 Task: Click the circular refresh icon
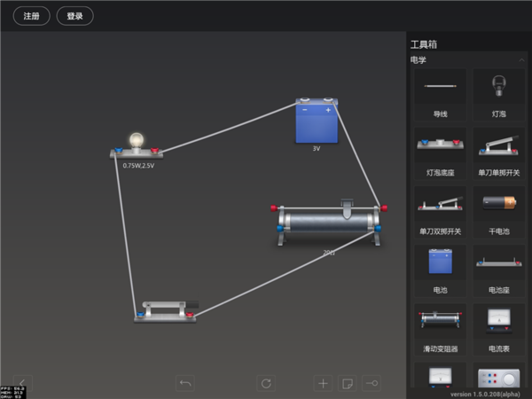(x=265, y=383)
